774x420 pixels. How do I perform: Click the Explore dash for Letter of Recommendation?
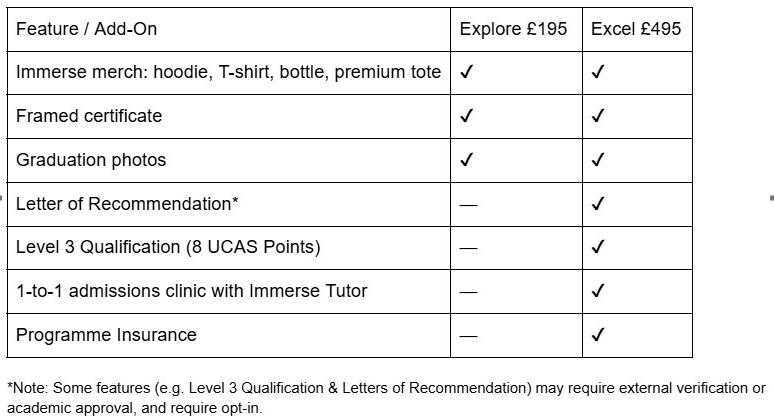tap(468, 205)
